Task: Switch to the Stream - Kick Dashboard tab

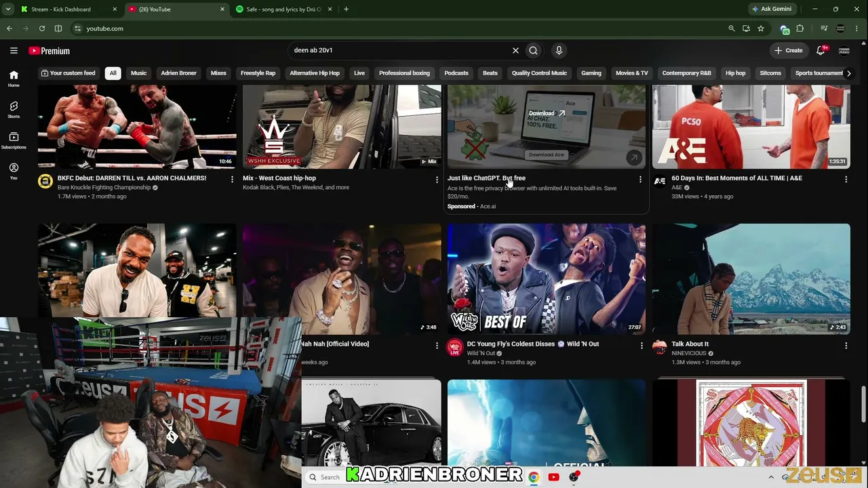Action: [x=68, y=9]
